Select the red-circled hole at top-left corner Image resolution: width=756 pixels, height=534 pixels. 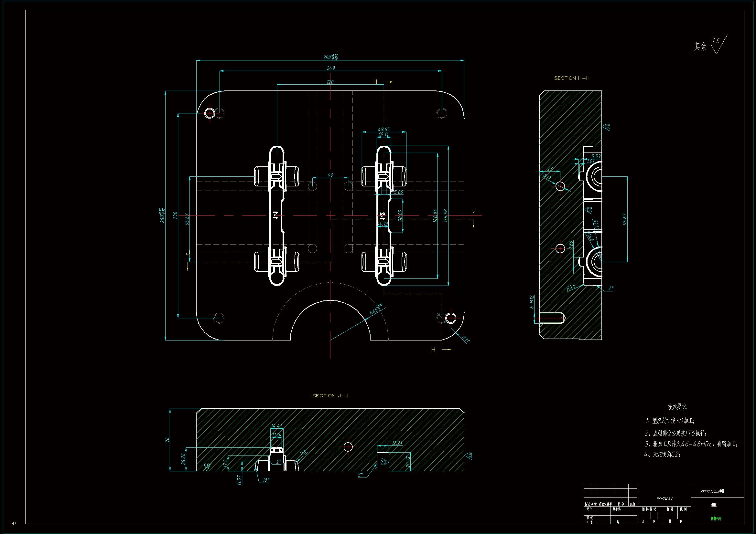point(210,113)
